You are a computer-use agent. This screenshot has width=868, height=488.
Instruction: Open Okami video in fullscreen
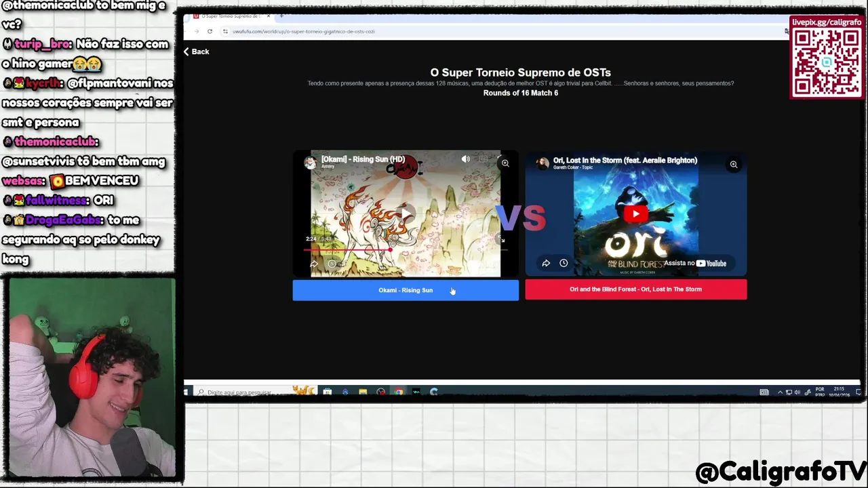pos(501,239)
